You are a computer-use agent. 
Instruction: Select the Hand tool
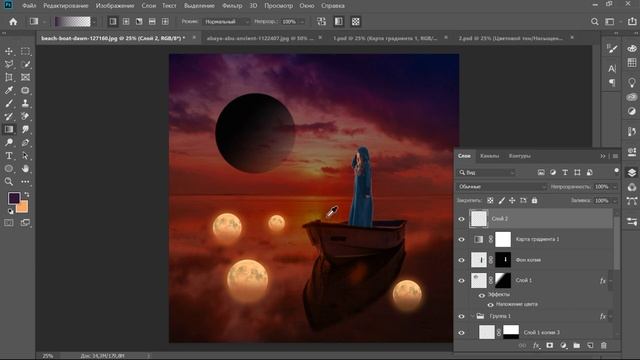25,169
